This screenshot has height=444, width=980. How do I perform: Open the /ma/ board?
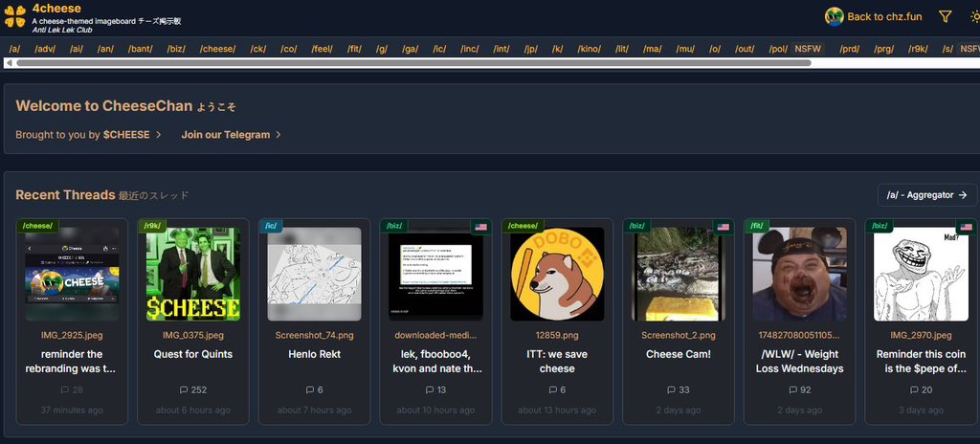[652, 49]
